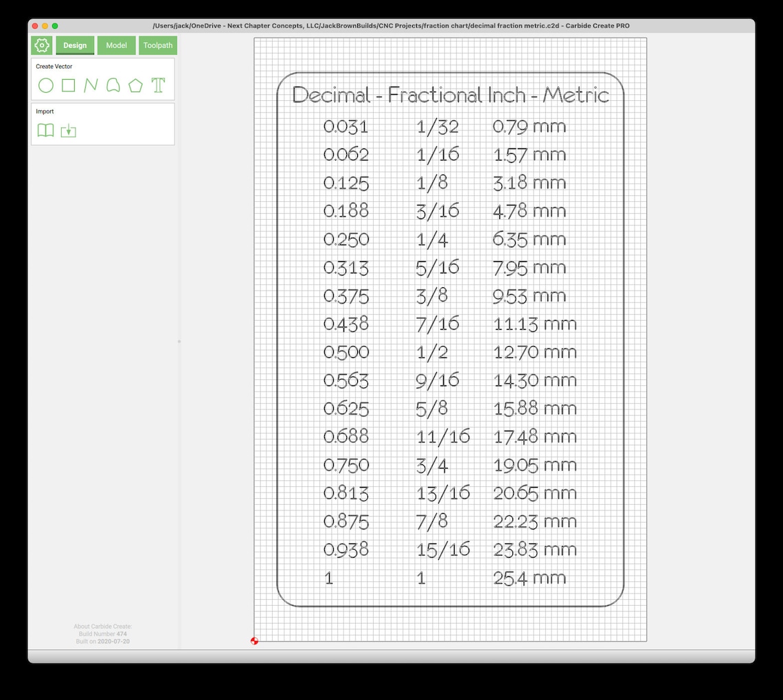Open the design Library
Viewport: 783px width, 700px height.
[x=45, y=131]
